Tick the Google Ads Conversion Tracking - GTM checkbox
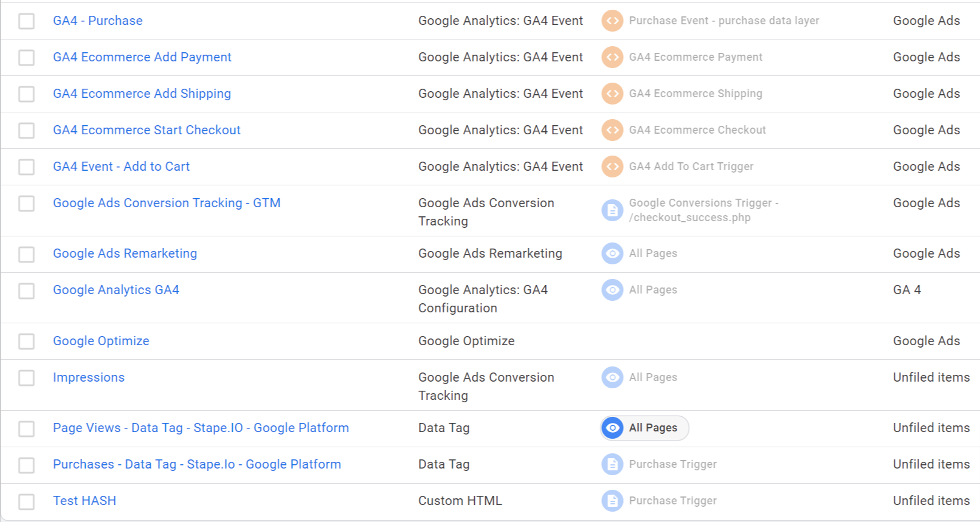Screen dimensions: 980x522 tap(26, 204)
